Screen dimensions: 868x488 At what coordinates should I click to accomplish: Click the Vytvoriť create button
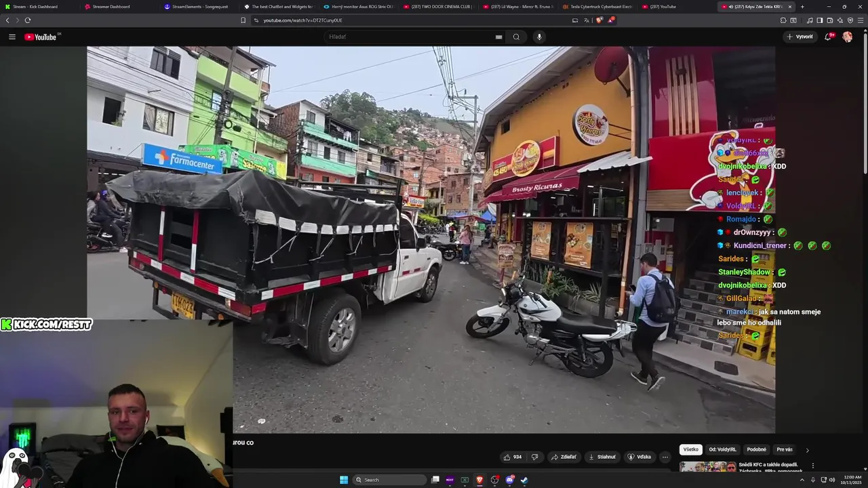click(x=800, y=37)
